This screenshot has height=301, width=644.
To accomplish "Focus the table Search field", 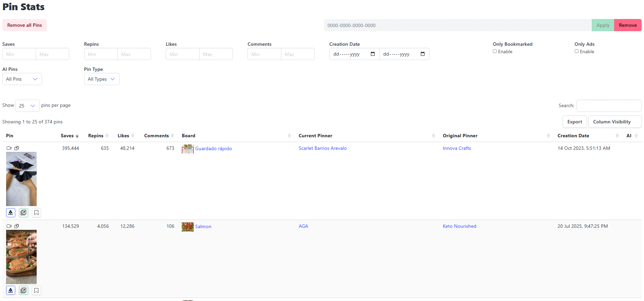I will 609,106.
